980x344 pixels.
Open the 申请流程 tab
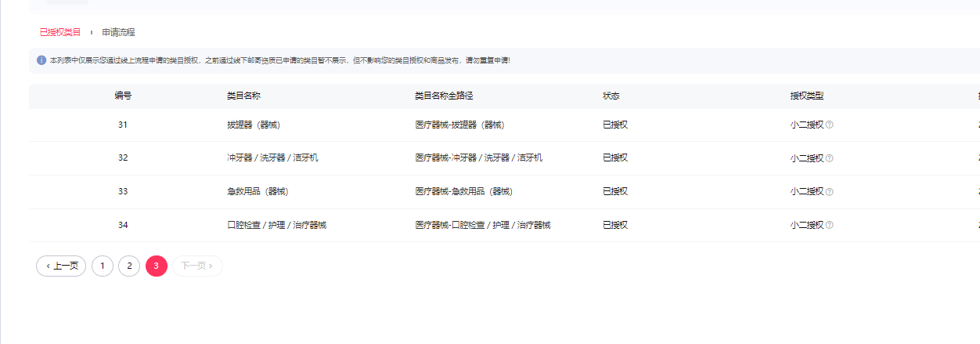(118, 32)
